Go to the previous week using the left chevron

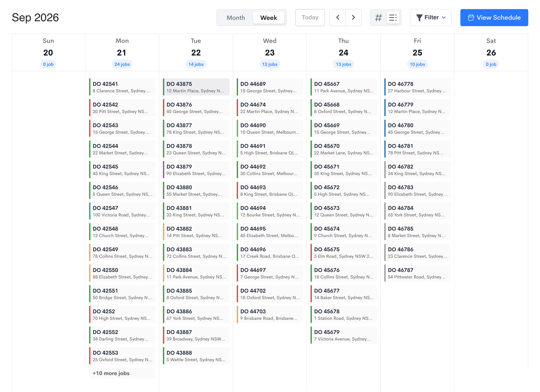pos(337,17)
